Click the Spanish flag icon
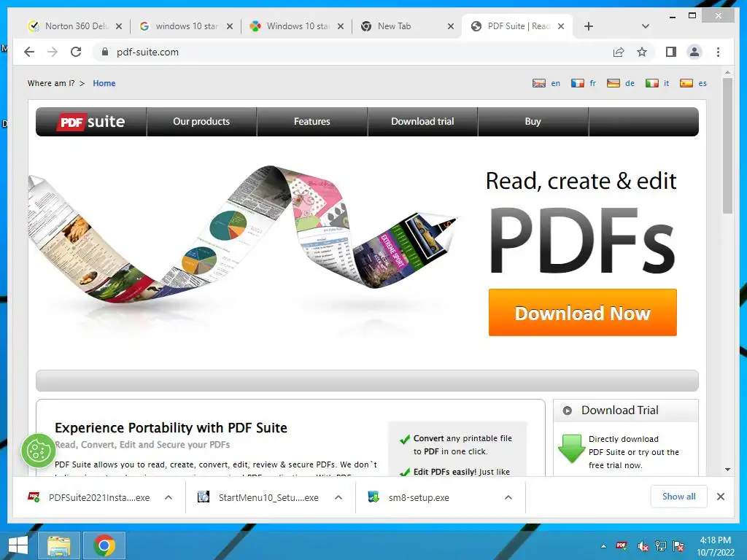747x560 pixels. pyautogui.click(x=686, y=83)
